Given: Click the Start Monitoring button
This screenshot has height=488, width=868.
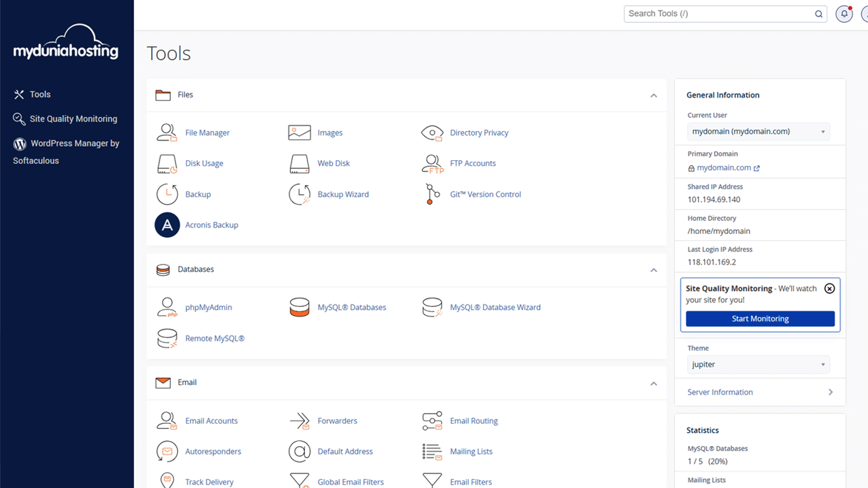Looking at the screenshot, I should point(760,319).
